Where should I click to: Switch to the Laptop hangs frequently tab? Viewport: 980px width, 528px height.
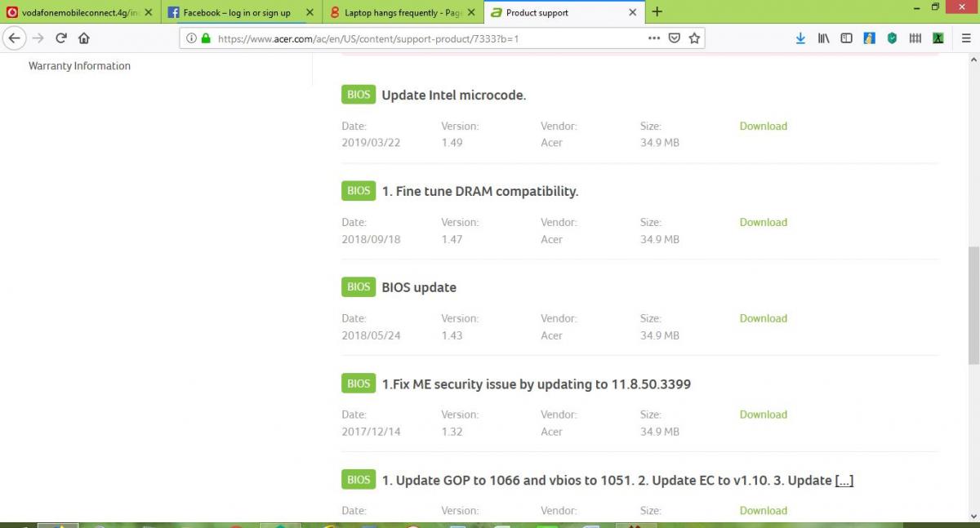(x=403, y=12)
